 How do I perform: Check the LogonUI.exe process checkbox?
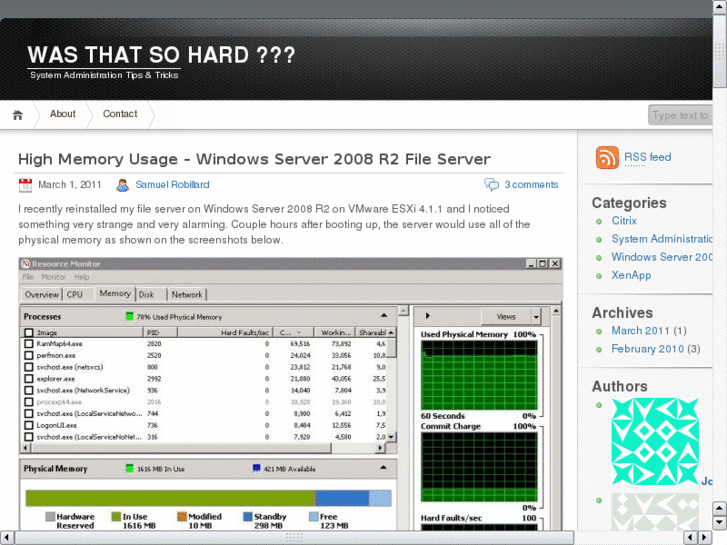point(29,425)
